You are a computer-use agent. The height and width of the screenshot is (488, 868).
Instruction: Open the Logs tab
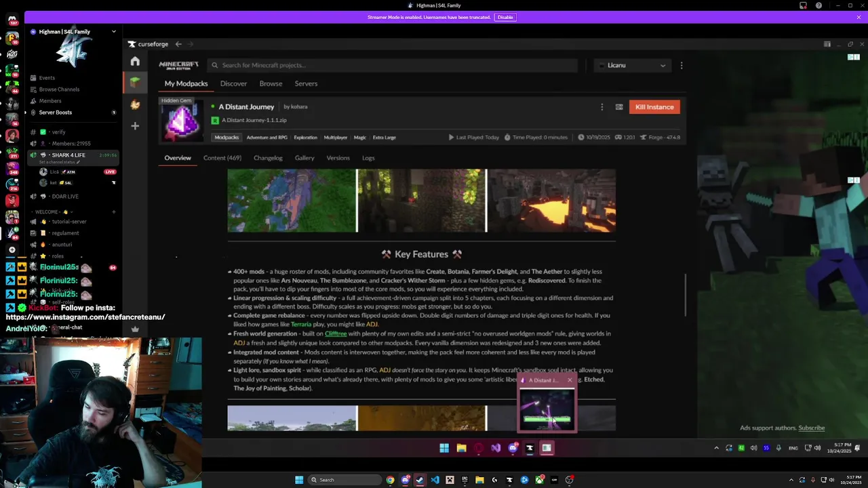coord(368,158)
